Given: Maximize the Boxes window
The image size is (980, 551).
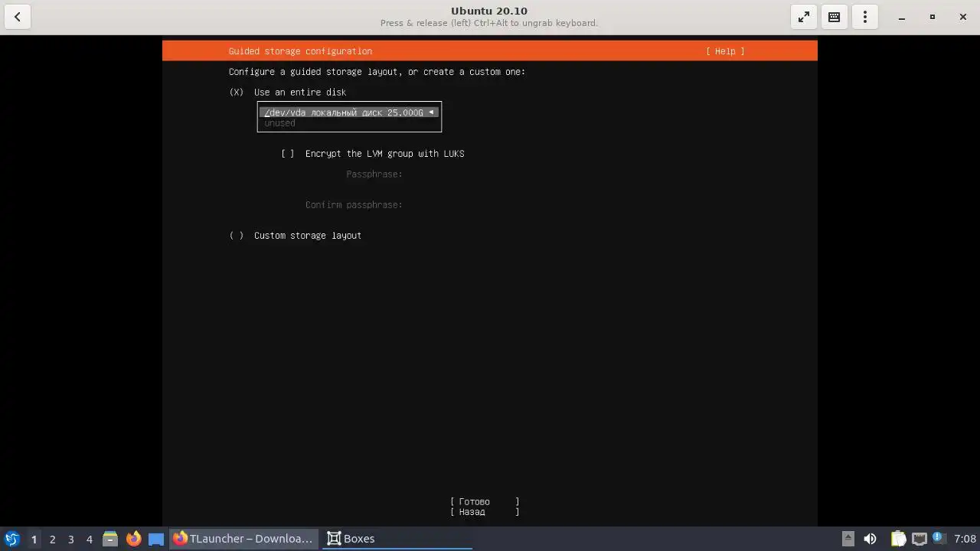Looking at the screenshot, I should [x=933, y=17].
